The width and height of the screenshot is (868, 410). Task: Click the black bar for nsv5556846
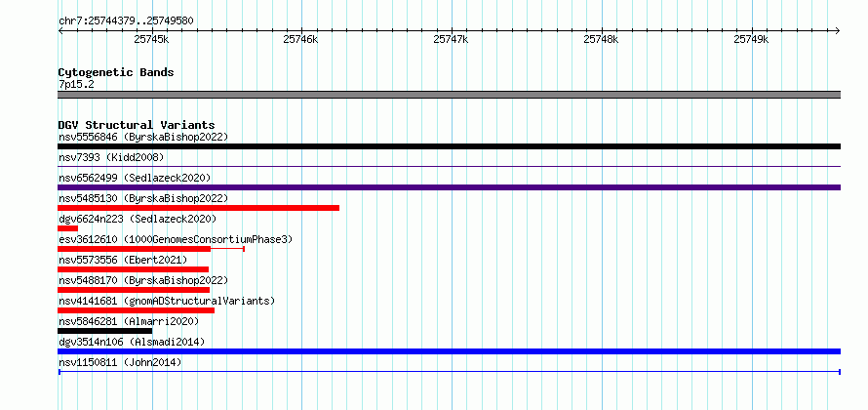coord(449,146)
